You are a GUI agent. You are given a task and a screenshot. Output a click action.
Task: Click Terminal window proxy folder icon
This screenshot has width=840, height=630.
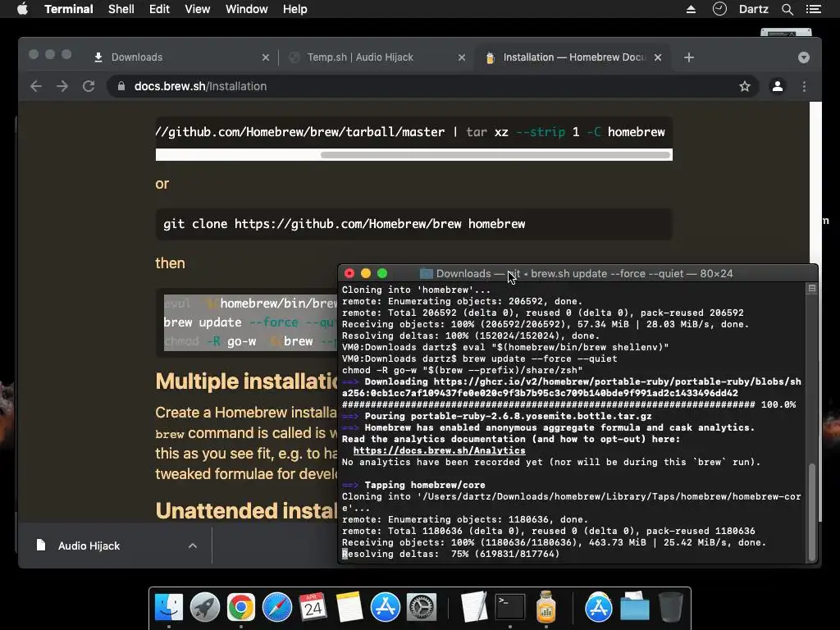(427, 274)
